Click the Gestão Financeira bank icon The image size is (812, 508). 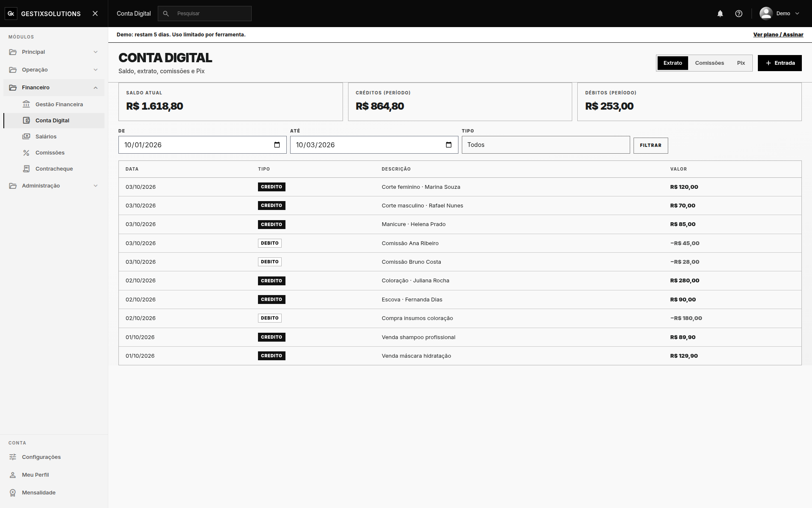26,104
